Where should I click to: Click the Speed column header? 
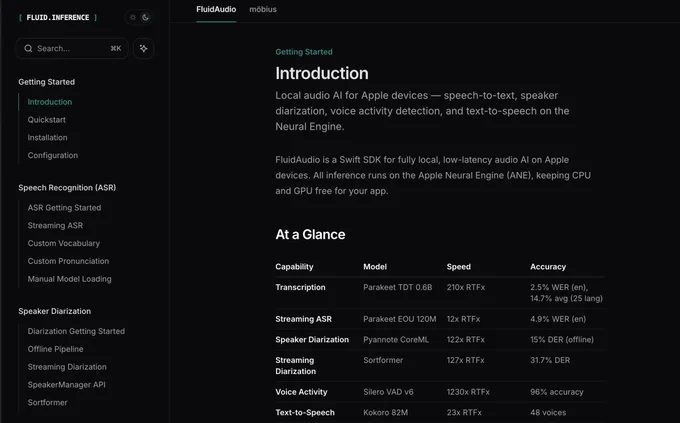click(x=459, y=267)
